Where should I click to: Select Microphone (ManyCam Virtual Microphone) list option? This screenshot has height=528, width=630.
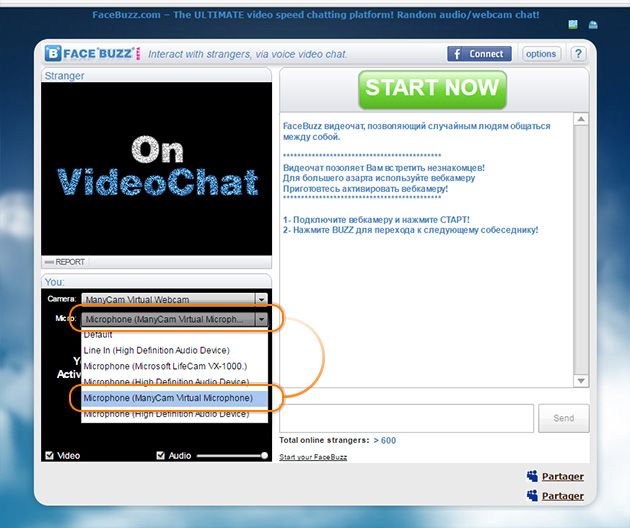(167, 398)
